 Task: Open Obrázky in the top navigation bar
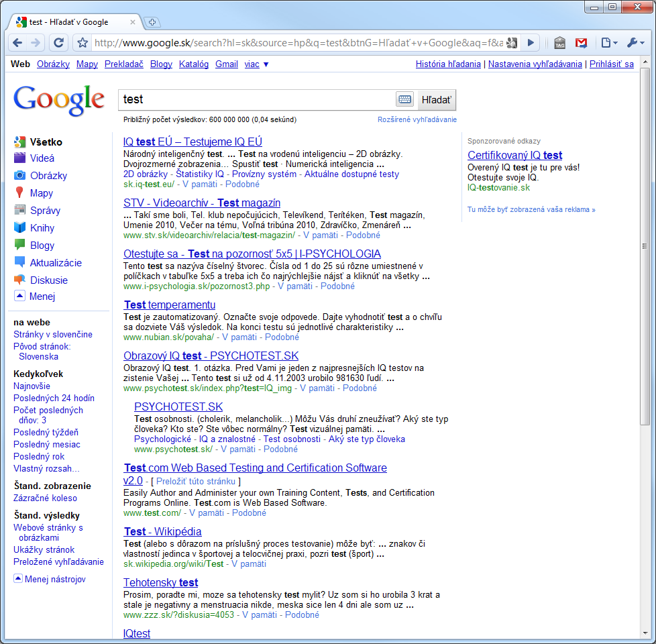click(x=53, y=64)
